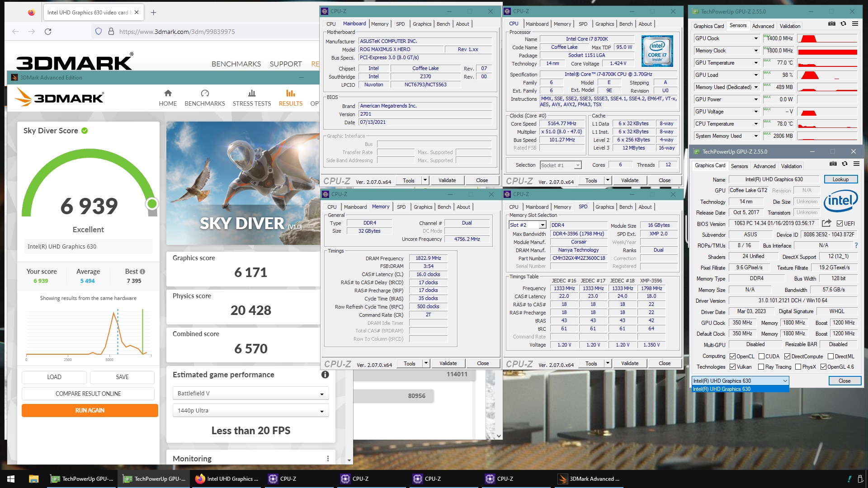Image resolution: width=868 pixels, height=488 pixels.
Task: Reload the page in Firefox
Action: click(48, 32)
